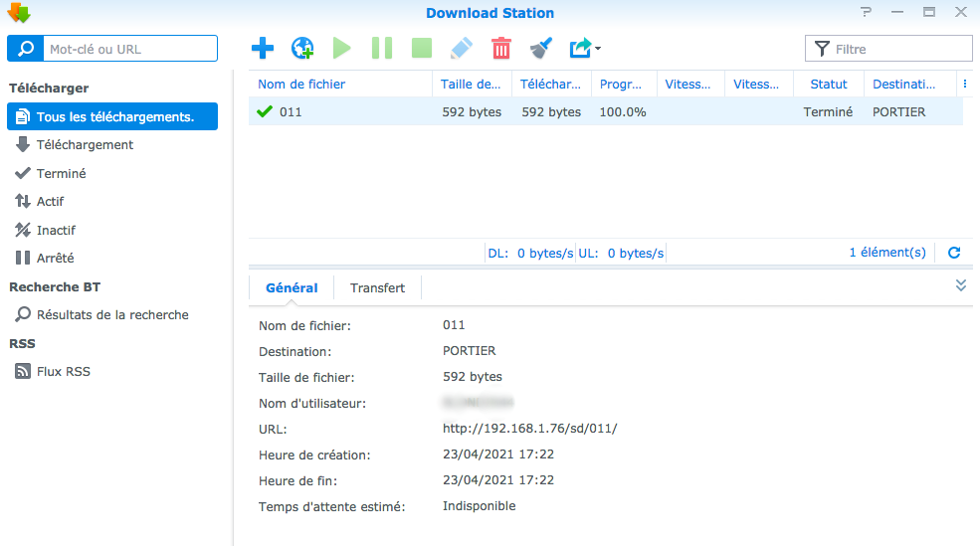
Task: Select the 011 download row
Action: [x=597, y=112]
